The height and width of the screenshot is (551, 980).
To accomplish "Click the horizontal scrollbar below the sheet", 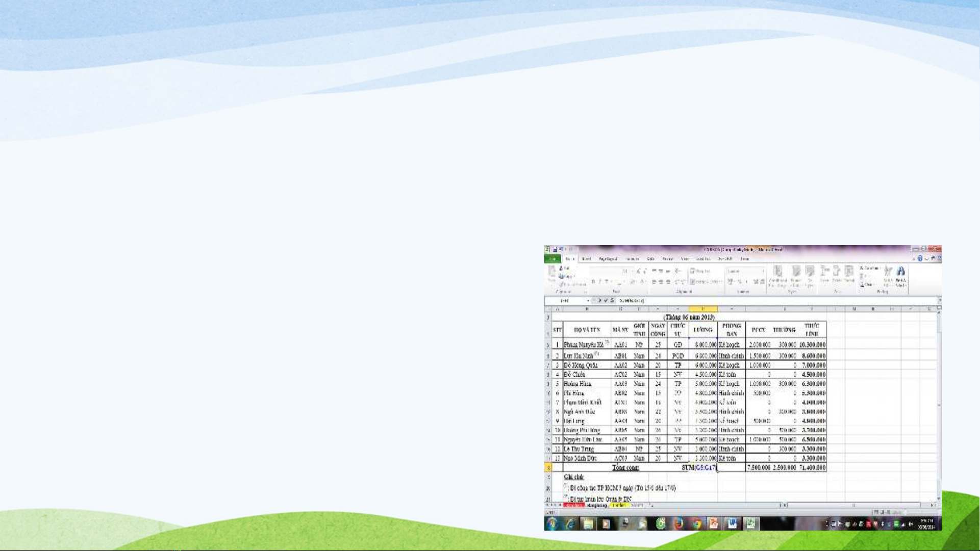I will 854,505.
